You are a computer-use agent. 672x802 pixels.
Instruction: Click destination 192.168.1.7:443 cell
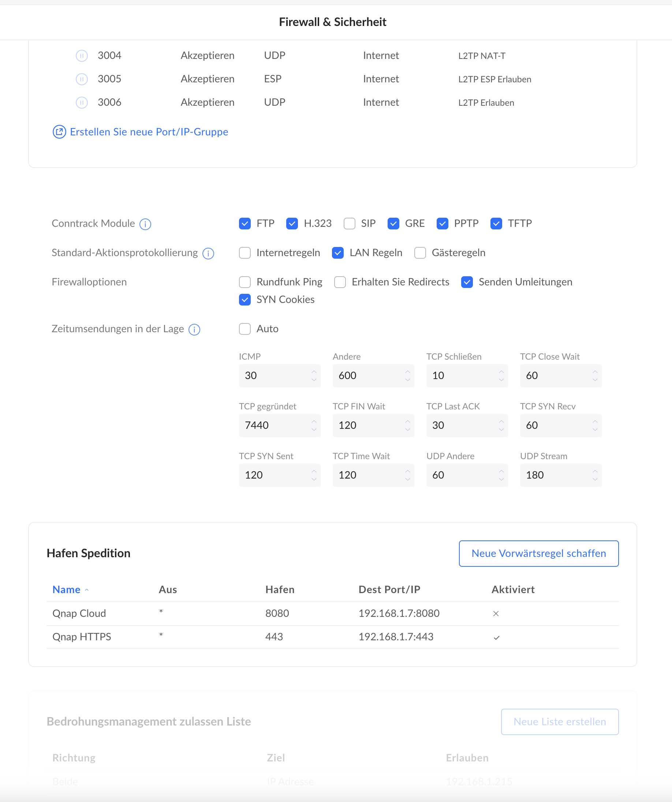[x=396, y=637]
